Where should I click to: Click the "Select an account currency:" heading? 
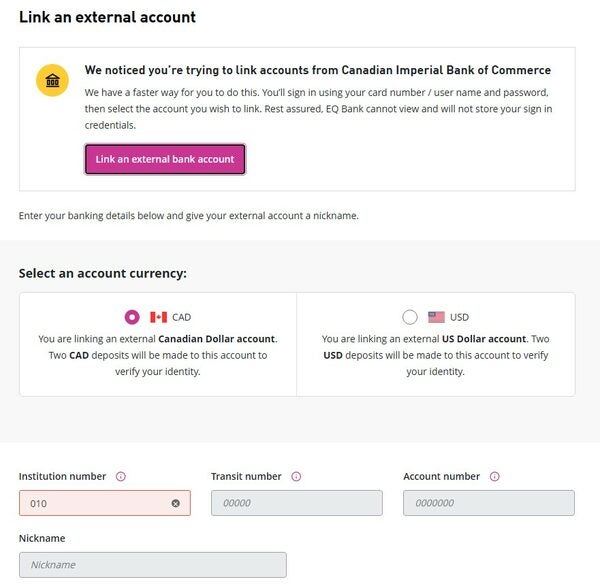click(103, 273)
